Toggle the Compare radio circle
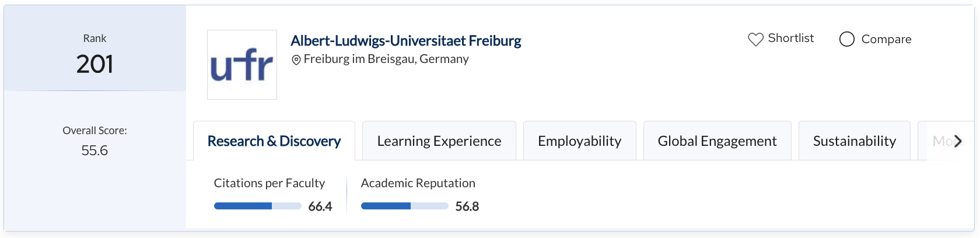Screen dimensions: 980x238 [846, 39]
